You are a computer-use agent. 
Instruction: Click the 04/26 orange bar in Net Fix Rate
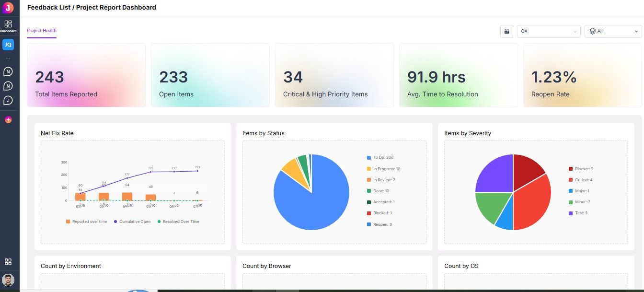tap(127, 197)
